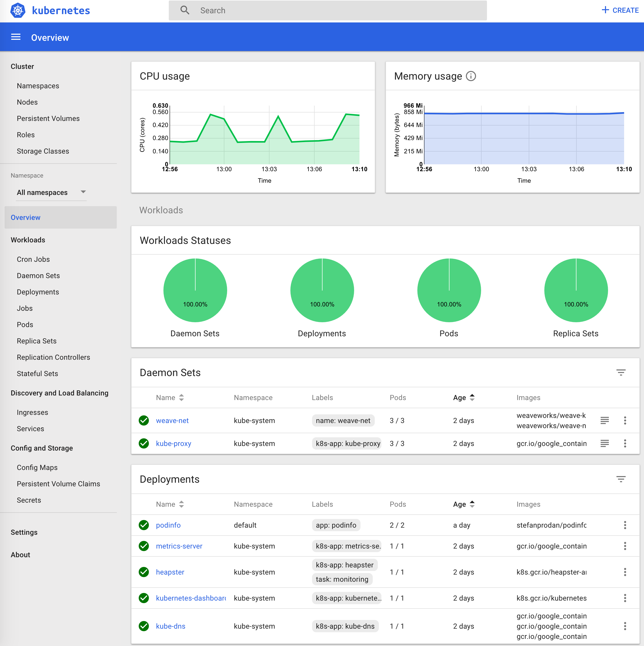Open Secrets sidebar item
This screenshot has height=646, width=644.
pos(29,500)
